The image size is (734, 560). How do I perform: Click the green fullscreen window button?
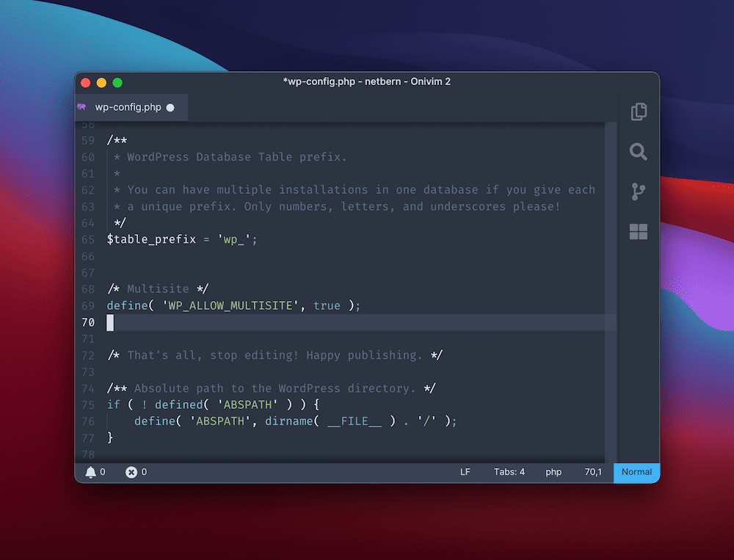point(117,83)
